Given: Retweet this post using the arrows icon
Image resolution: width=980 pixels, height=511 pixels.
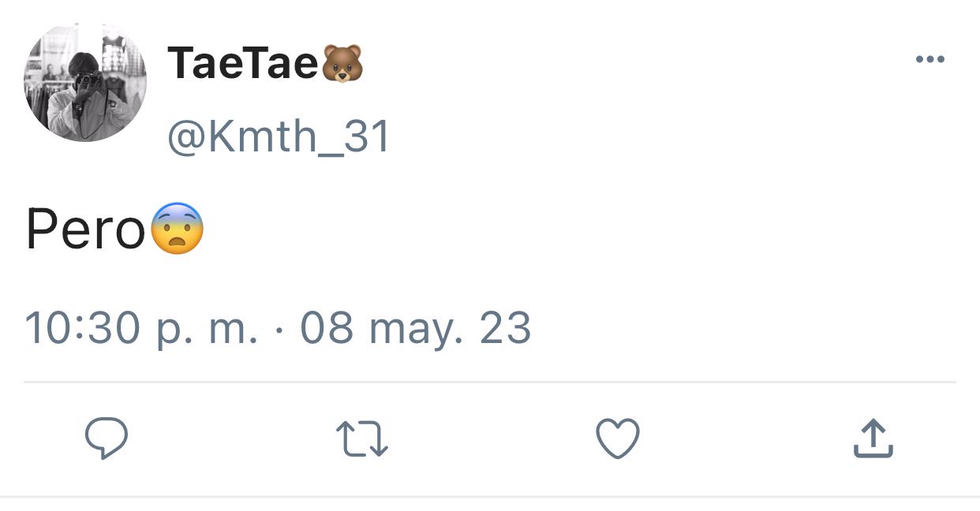Looking at the screenshot, I should [x=362, y=439].
